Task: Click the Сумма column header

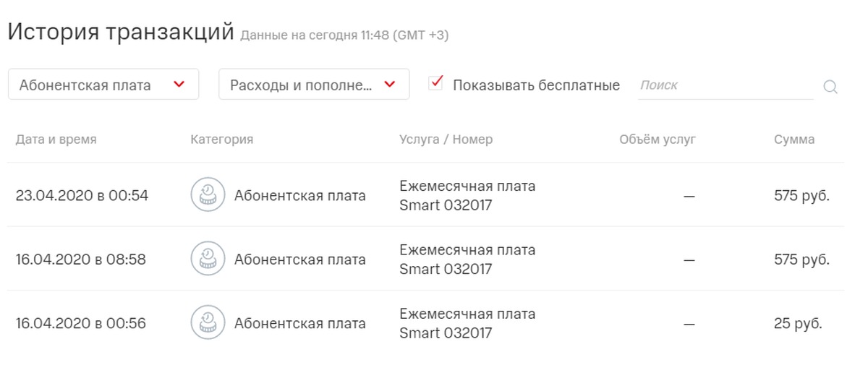Action: click(x=794, y=140)
